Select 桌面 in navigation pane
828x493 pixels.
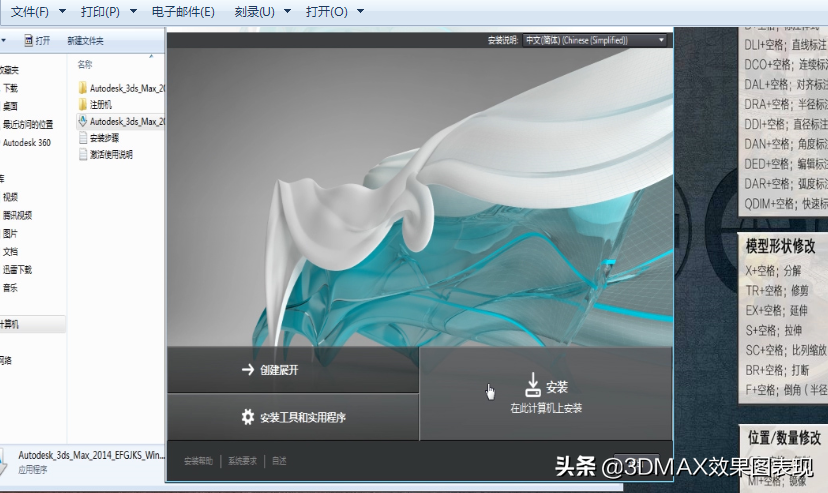[10, 106]
